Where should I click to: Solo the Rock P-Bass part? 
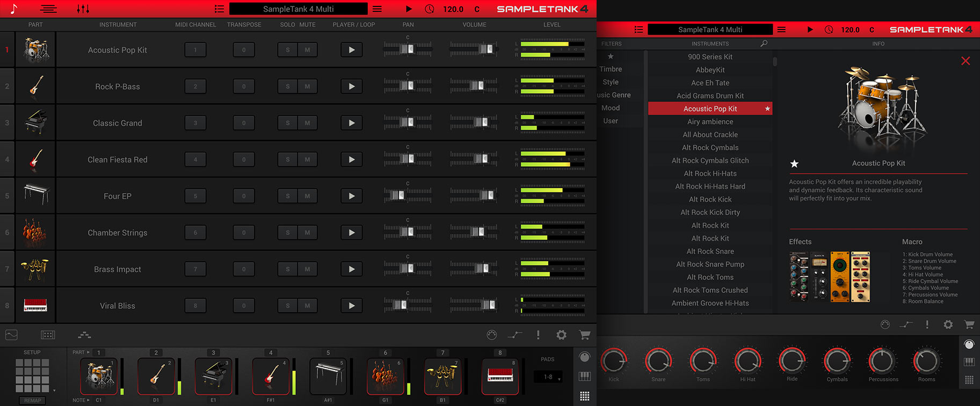(288, 86)
